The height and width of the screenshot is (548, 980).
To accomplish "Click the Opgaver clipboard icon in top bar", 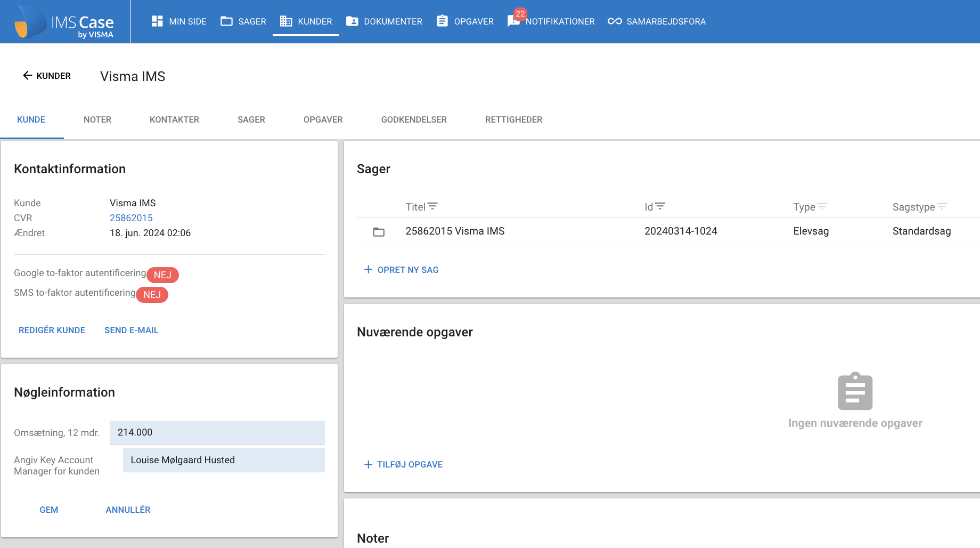I will (442, 21).
